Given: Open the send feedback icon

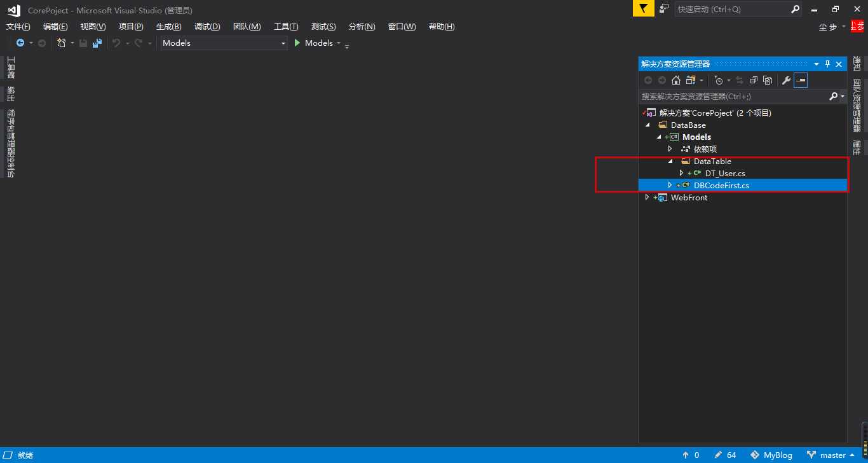Looking at the screenshot, I should [x=664, y=9].
